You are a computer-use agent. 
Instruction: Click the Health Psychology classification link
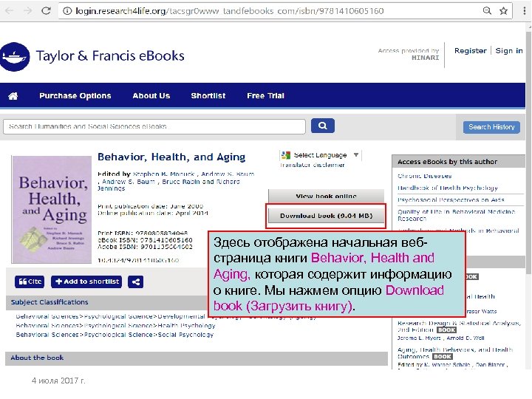[186, 325]
